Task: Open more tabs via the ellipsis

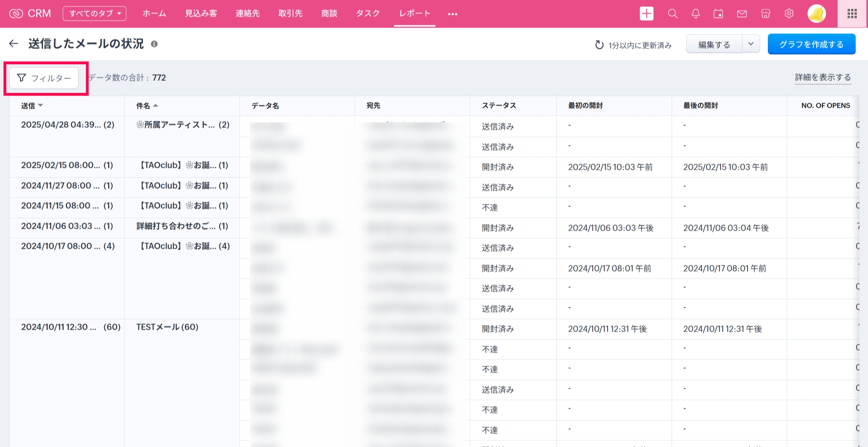Action: click(x=452, y=14)
